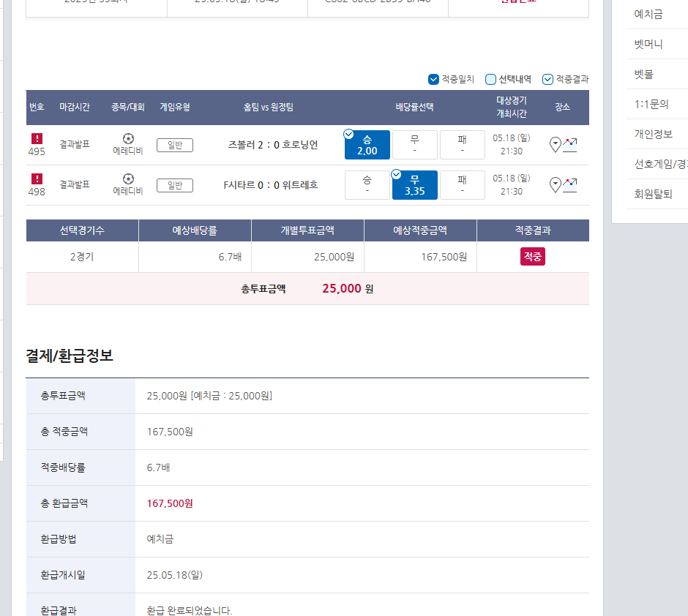Select the 패 lose option for game 498
This screenshot has height=616, width=688.
click(463, 185)
